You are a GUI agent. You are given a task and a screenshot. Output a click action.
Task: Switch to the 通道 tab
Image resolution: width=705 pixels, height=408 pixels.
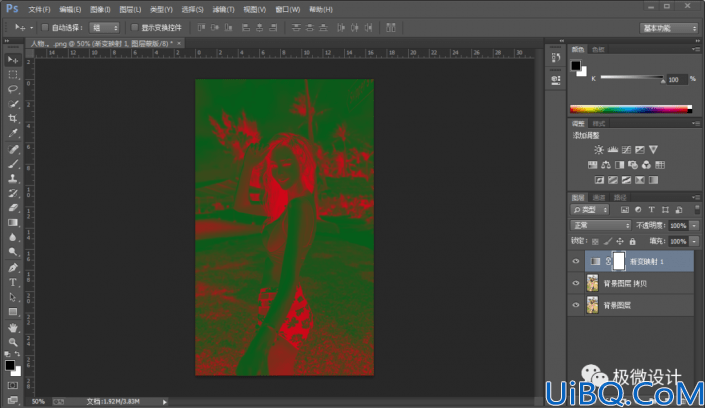[x=598, y=197]
